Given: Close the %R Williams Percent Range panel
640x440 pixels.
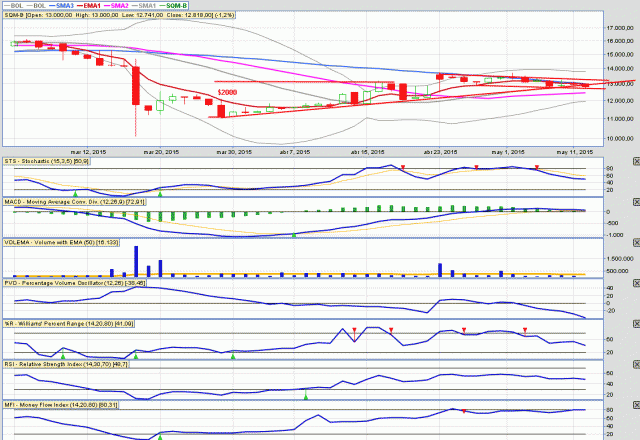Looking at the screenshot, I should (x=636, y=324).
